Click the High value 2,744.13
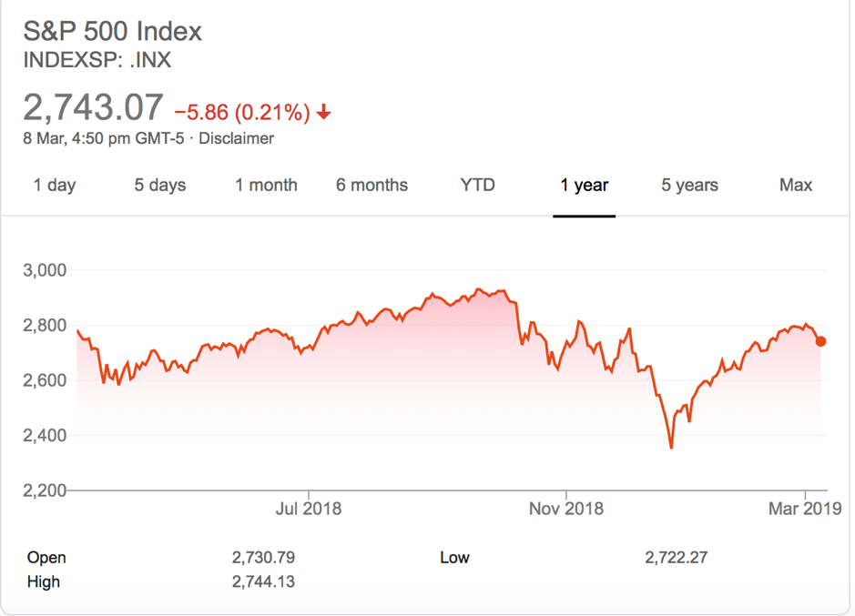The height and width of the screenshot is (616, 855). click(x=263, y=581)
